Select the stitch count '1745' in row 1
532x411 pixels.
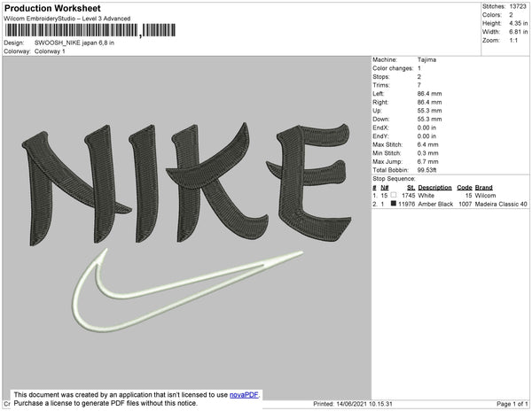pyautogui.click(x=408, y=196)
